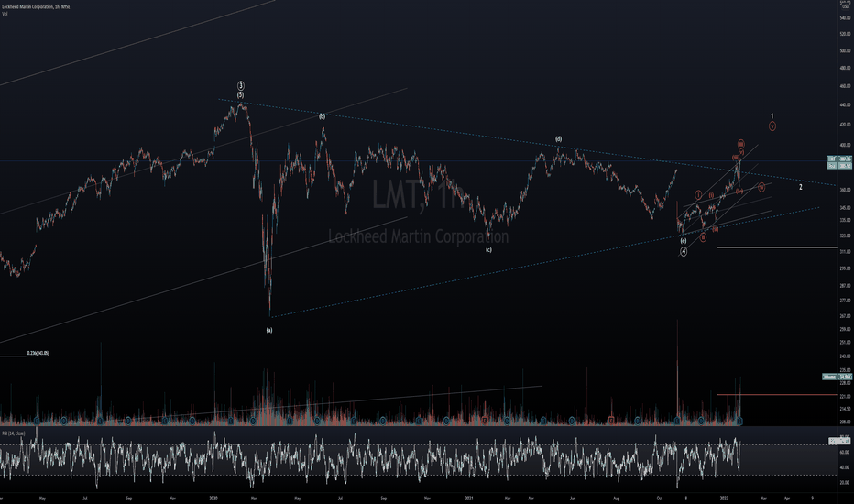The image size is (854, 504).
Task: Click the Oct label on the time axis
Action: (x=660, y=498)
